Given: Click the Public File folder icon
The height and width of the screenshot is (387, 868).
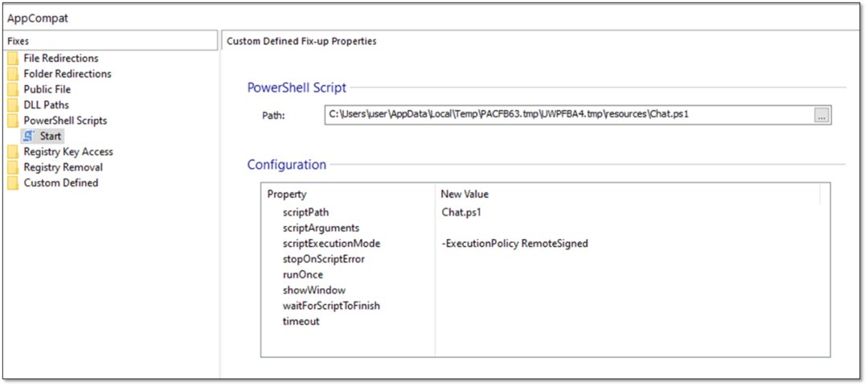Looking at the screenshot, I should click(13, 89).
